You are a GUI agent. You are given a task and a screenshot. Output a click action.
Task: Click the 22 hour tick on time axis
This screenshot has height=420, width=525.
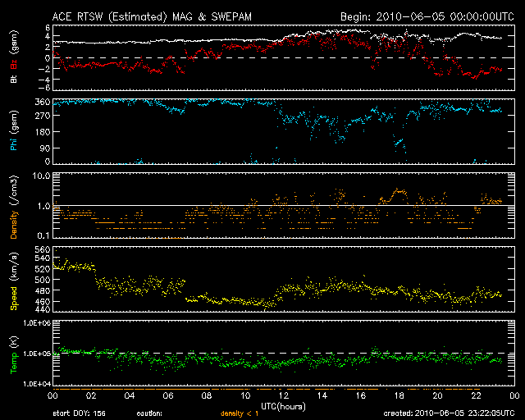point(476,395)
